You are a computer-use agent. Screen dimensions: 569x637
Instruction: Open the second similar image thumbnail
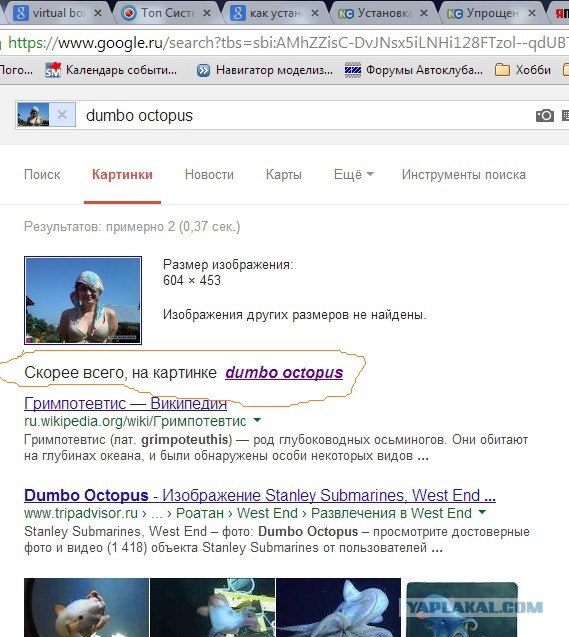point(212,607)
